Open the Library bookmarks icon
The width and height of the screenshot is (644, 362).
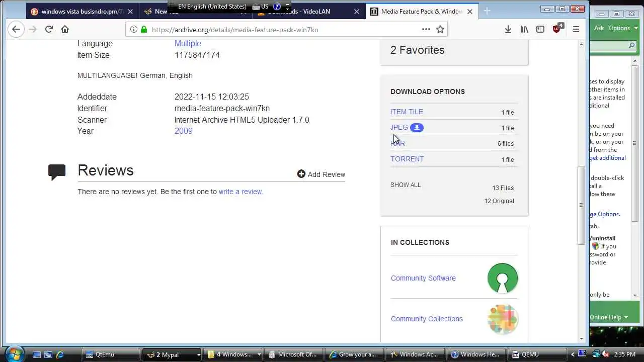pos(524,30)
